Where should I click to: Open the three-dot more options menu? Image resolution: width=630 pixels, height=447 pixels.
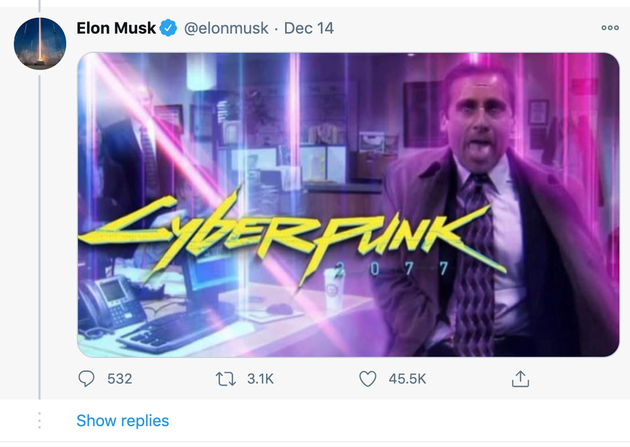(610, 28)
